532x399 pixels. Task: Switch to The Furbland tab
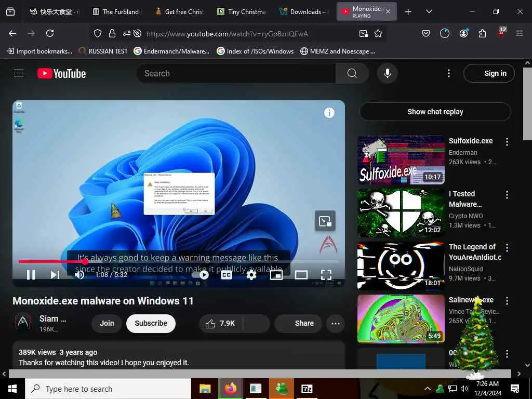[x=116, y=11]
